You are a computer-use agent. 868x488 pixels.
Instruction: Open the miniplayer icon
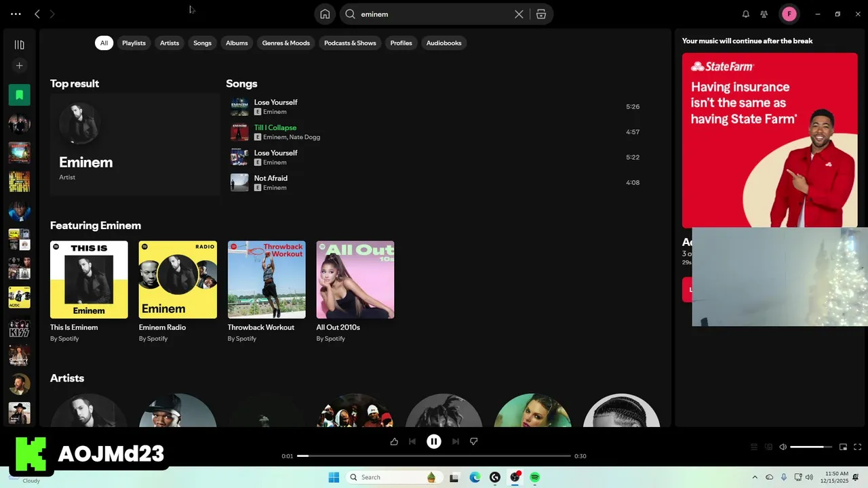pos(843,447)
